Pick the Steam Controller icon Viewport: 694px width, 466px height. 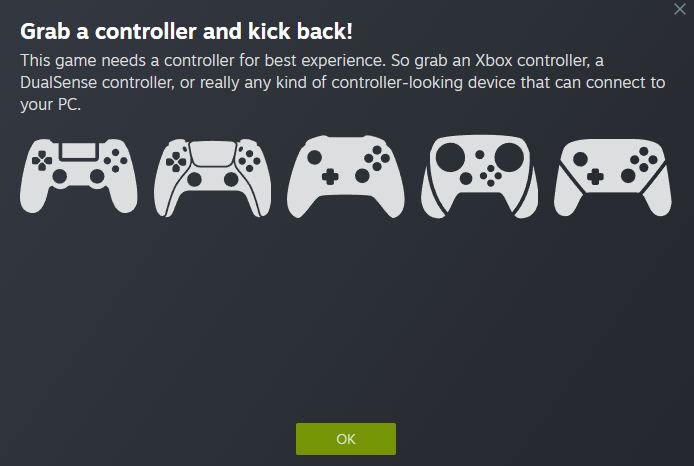click(x=479, y=177)
